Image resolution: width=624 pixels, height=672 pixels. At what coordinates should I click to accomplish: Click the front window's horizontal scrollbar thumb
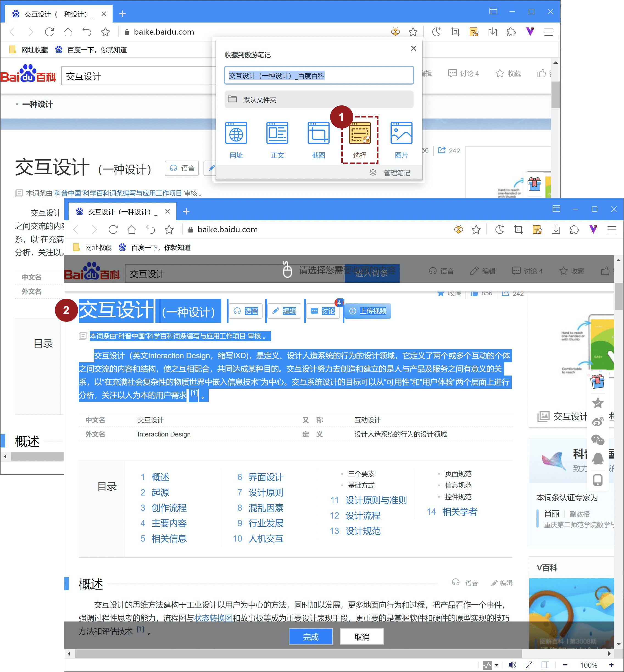[298, 653]
